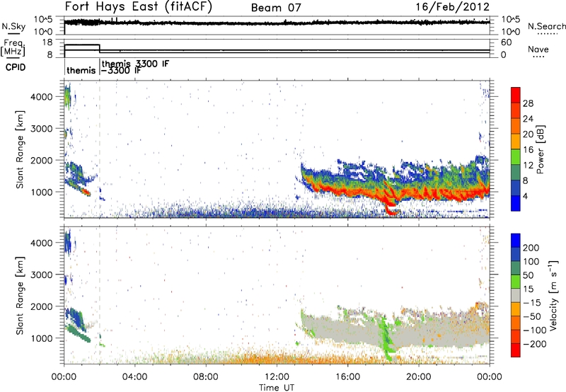Select the "Beam 07" heading

click(276, 8)
